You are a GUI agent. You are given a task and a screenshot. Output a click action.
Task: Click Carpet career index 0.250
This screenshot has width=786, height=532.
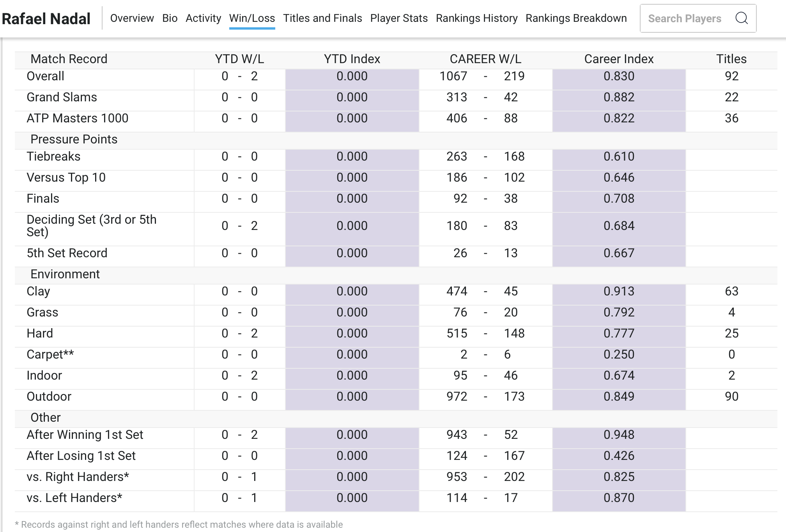[619, 354]
